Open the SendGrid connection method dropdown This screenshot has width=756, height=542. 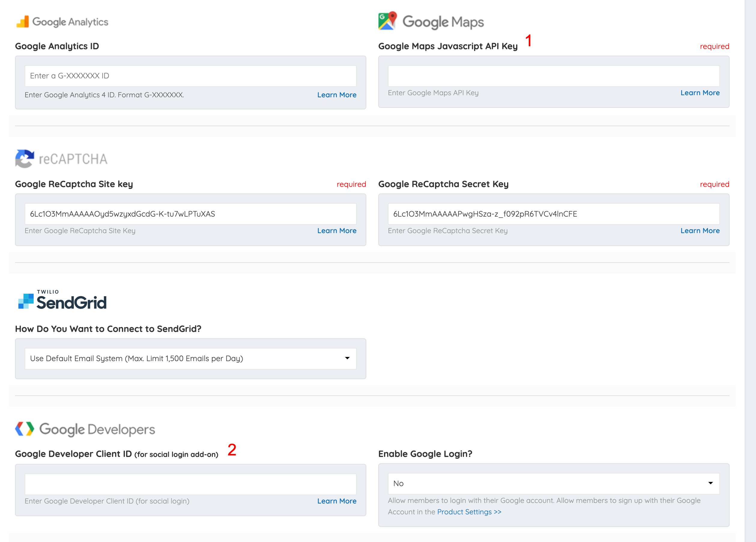pyautogui.click(x=190, y=358)
